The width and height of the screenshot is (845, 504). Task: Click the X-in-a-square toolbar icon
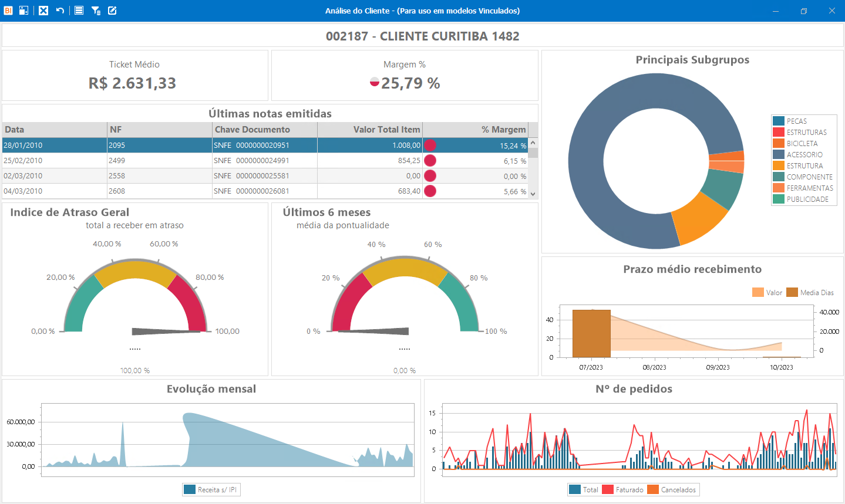click(x=43, y=11)
